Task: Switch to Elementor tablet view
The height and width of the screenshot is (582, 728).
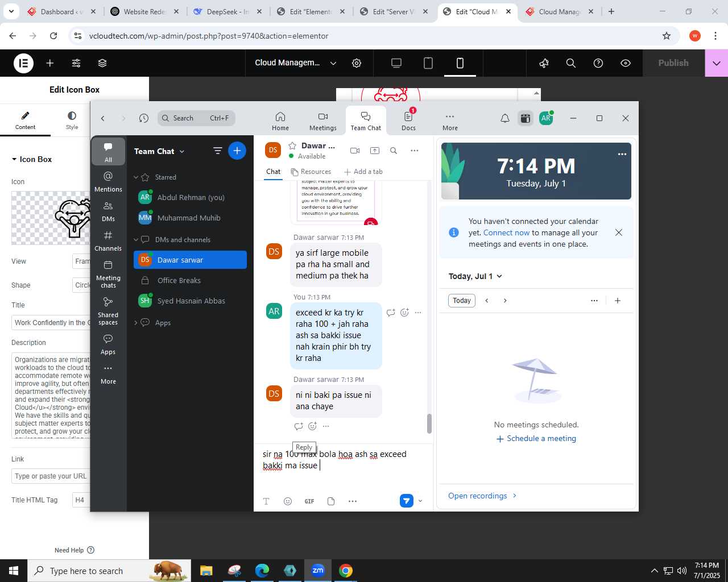Action: (428, 63)
